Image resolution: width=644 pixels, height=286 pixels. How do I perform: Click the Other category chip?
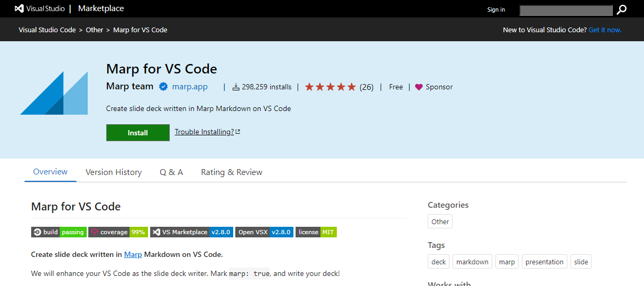[x=440, y=222]
